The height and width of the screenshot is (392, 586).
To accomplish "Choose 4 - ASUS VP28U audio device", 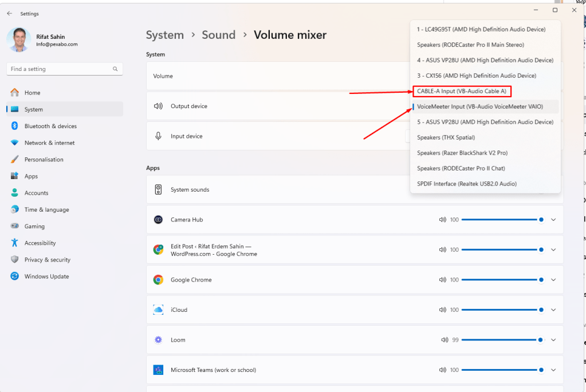I will tap(485, 60).
